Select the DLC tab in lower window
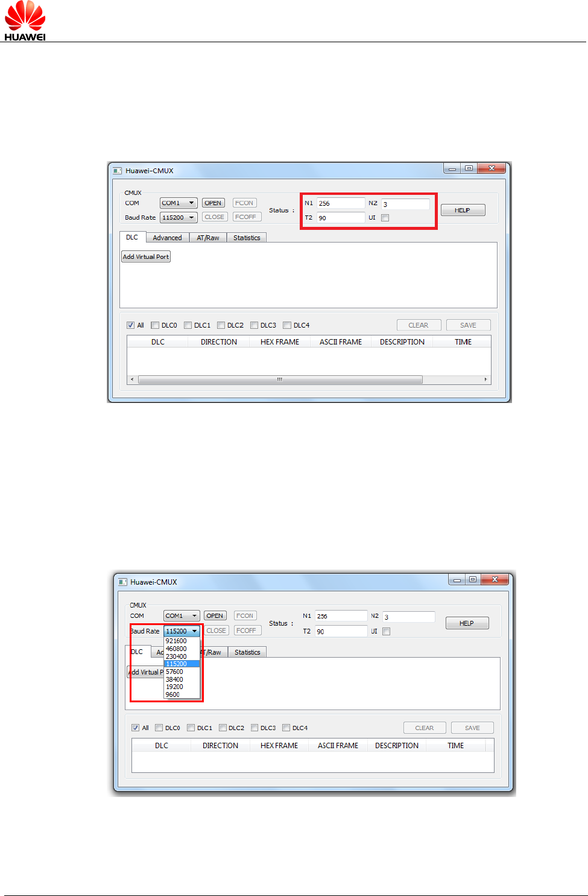Viewport: 588px width, 896px height. coord(138,652)
